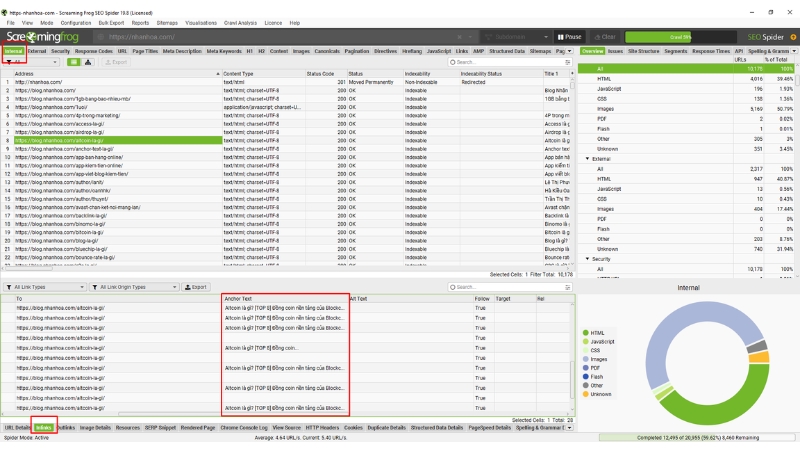This screenshot has height=450, width=800.
Task: Select row https://blog.nhanhoa.com/bitcoin-la-gi/
Action: click(61, 232)
